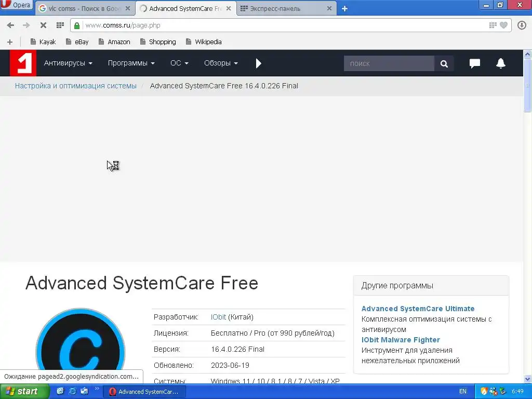Stop page loading with X button
This screenshot has height=399, width=532.
(x=43, y=25)
